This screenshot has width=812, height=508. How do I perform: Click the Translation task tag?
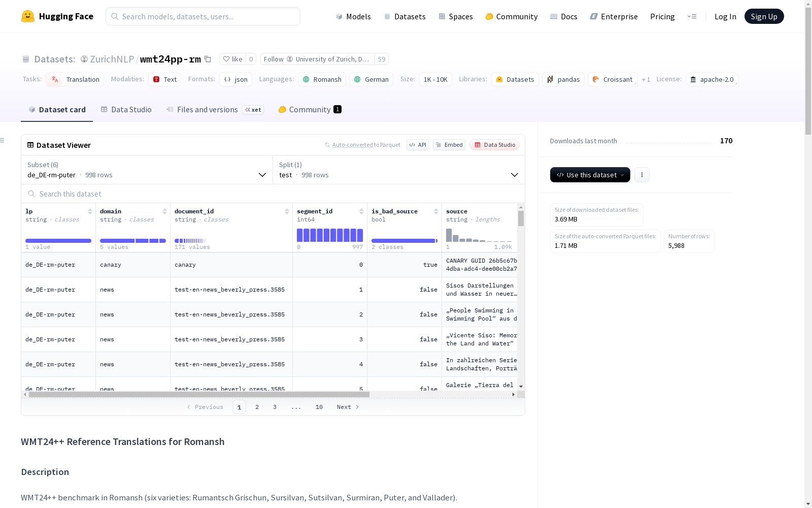(75, 79)
